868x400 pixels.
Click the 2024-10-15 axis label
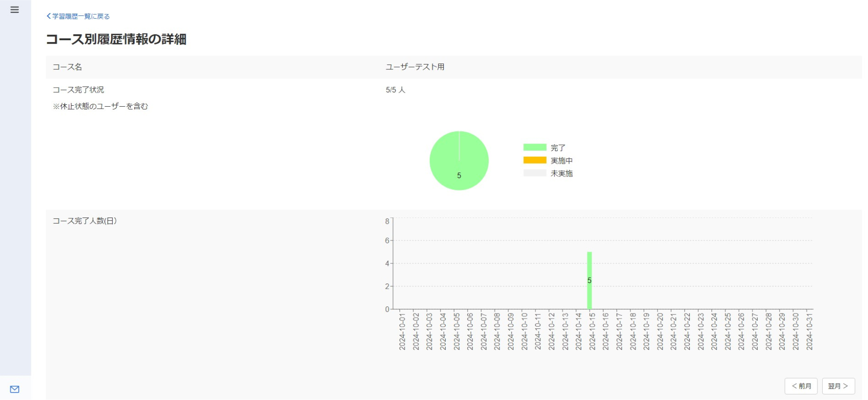[x=592, y=332]
